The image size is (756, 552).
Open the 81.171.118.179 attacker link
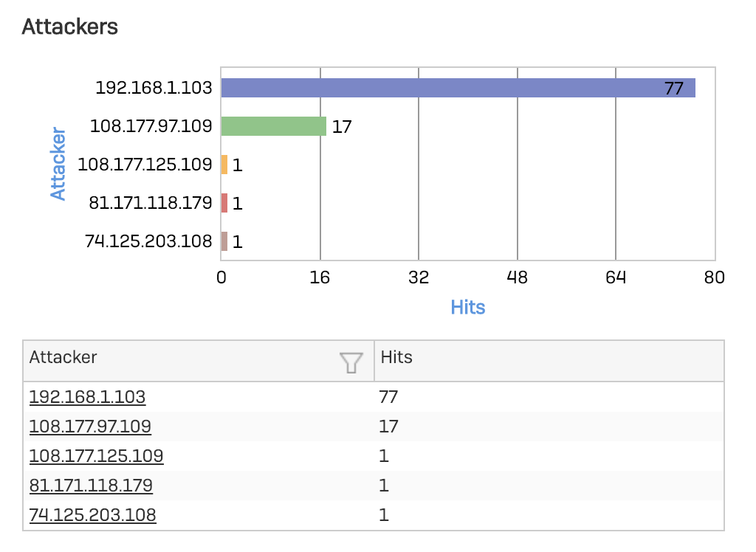click(x=91, y=486)
